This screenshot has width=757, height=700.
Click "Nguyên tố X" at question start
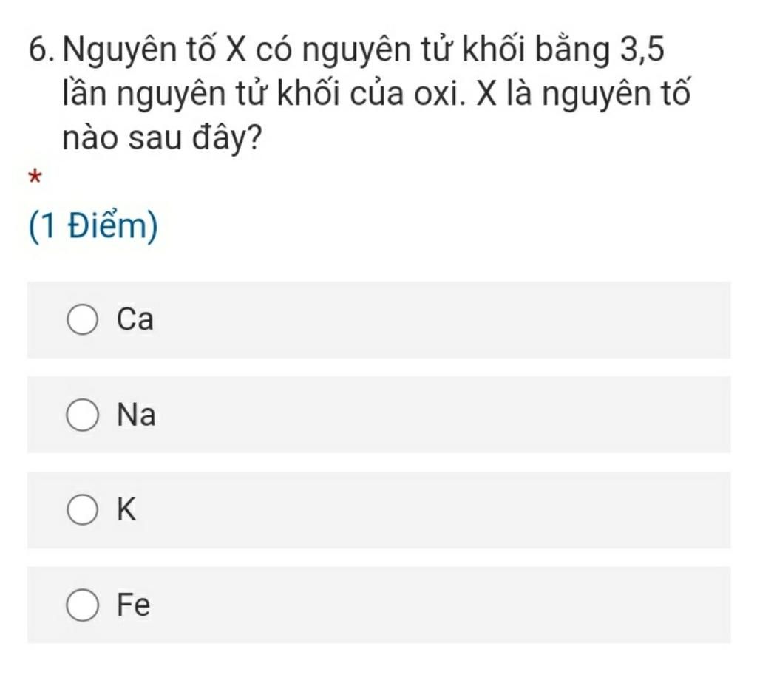click(x=155, y=51)
